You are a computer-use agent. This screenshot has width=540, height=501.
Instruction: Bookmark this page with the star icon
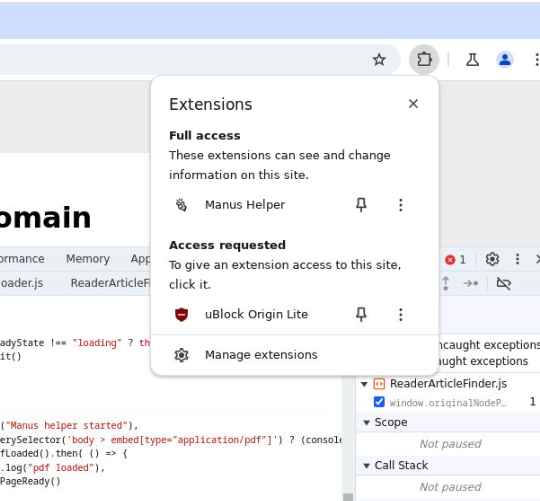click(x=379, y=60)
